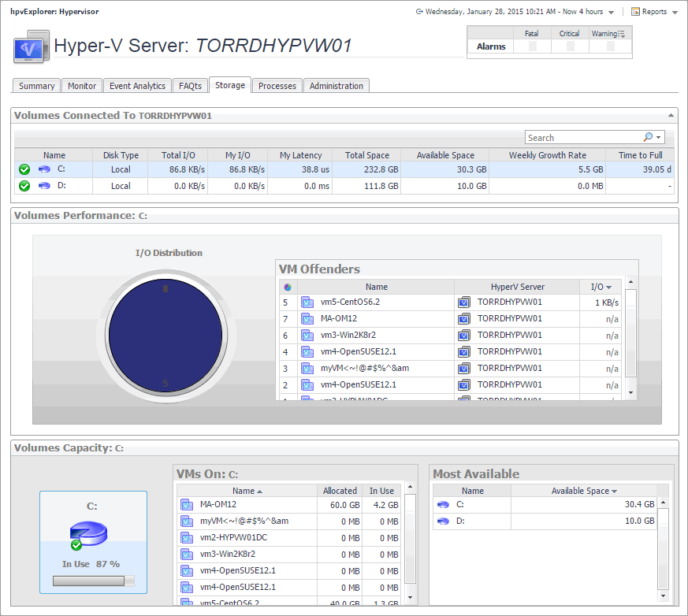Sort volumes by Weekly Growth Rate column

(547, 155)
